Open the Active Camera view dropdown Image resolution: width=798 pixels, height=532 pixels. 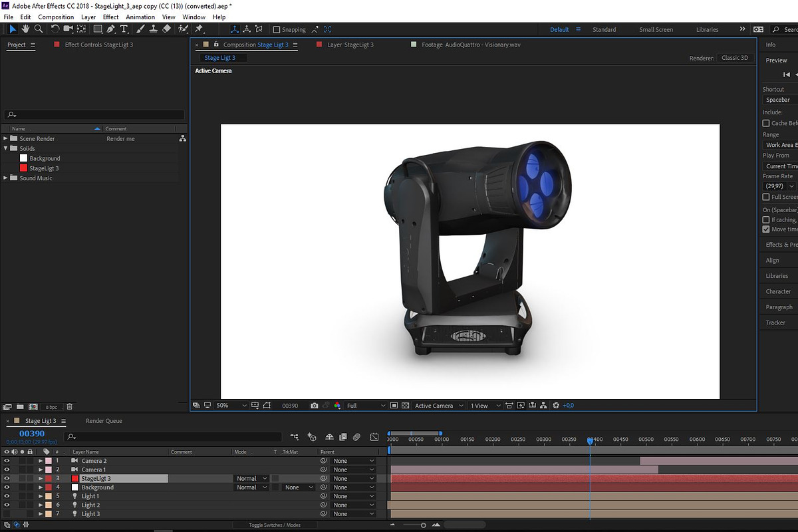[439, 406]
